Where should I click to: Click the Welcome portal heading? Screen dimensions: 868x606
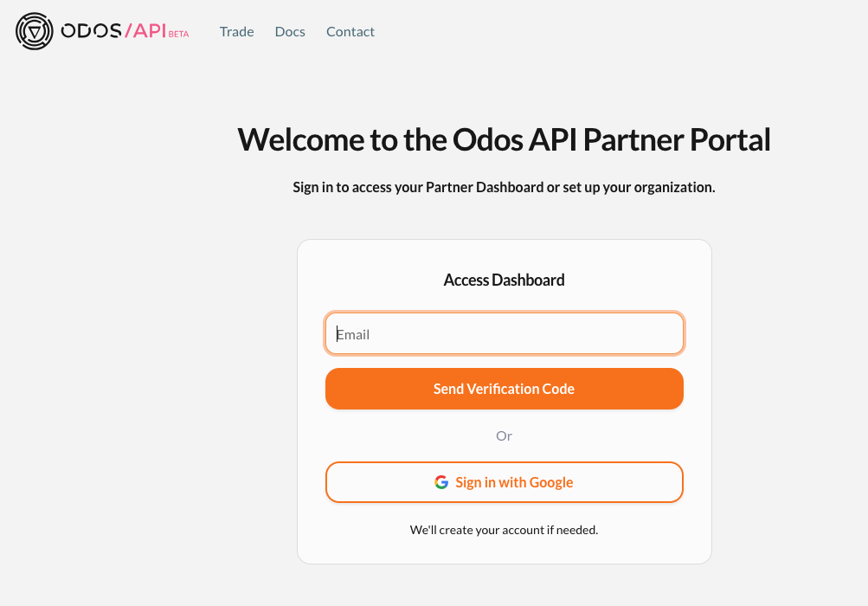[x=504, y=139]
